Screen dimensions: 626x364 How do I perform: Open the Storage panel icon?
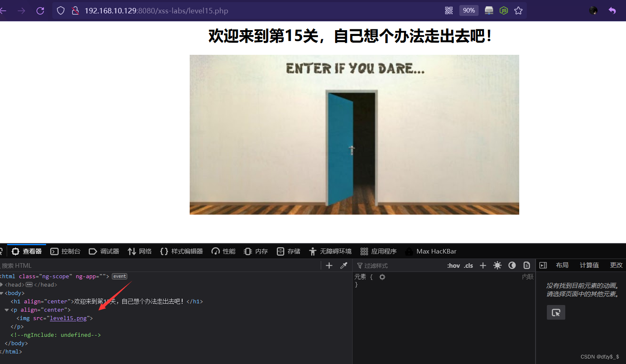281,251
